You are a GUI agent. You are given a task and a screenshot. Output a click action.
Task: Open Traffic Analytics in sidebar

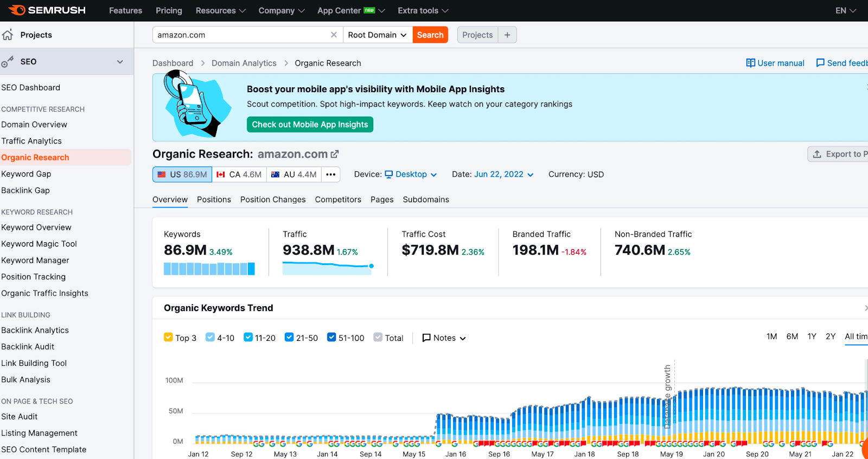(x=31, y=141)
